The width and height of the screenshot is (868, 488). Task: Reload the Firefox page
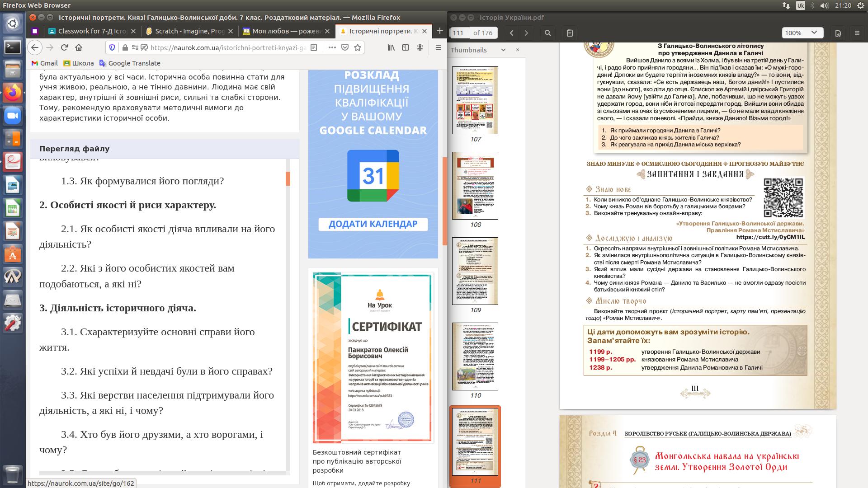(64, 47)
